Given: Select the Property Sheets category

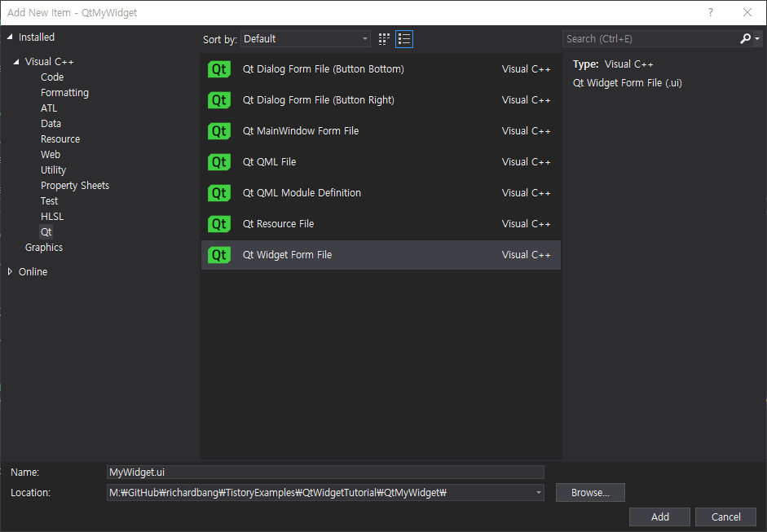Looking at the screenshot, I should pos(75,186).
